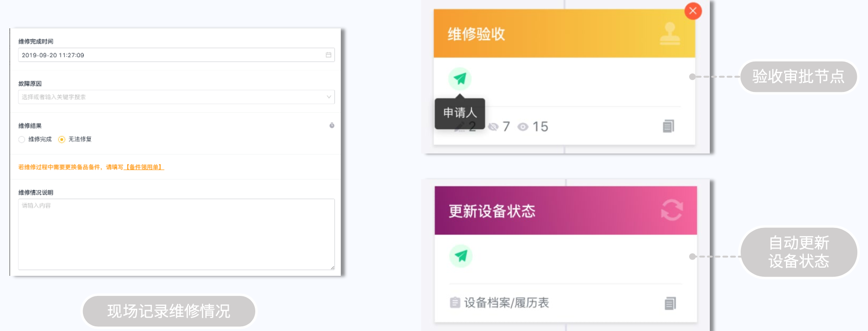Image resolution: width=868 pixels, height=331 pixels.
Task: Open the 故障原因 search select box
Action: point(176,97)
